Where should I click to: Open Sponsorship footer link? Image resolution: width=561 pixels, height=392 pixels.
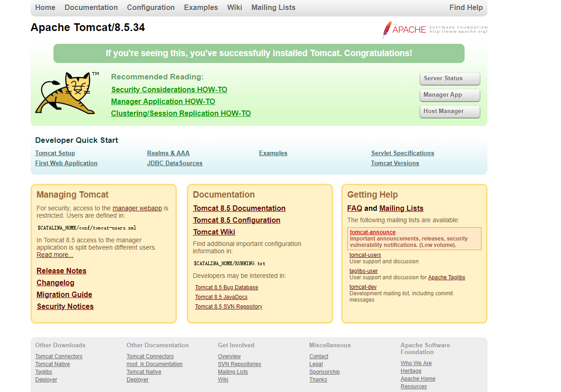tap(324, 372)
